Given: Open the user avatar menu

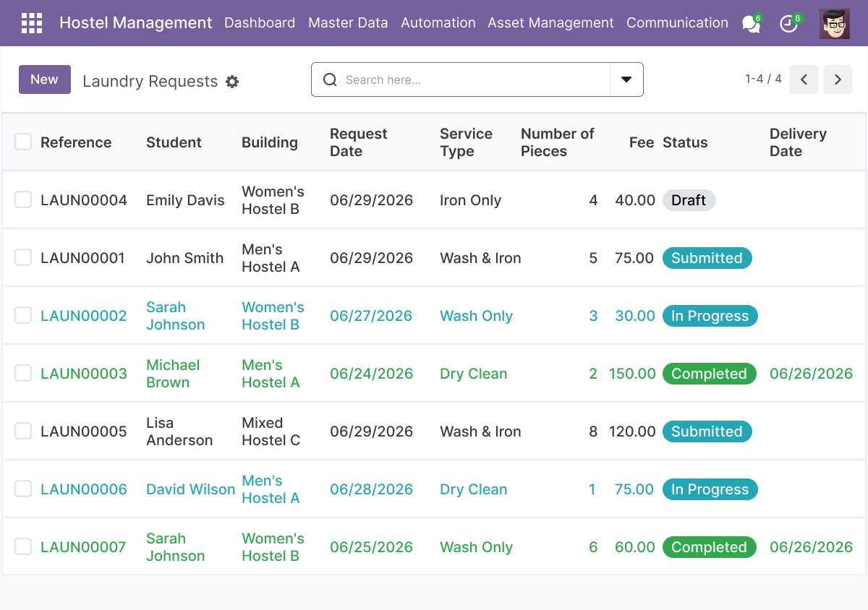Looking at the screenshot, I should click(835, 23).
